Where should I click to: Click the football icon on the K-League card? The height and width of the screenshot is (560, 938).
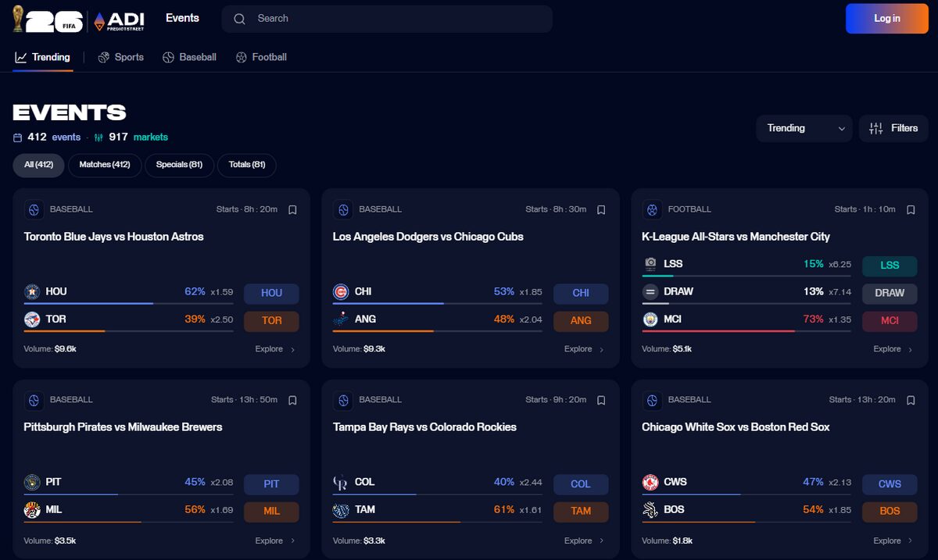(652, 210)
